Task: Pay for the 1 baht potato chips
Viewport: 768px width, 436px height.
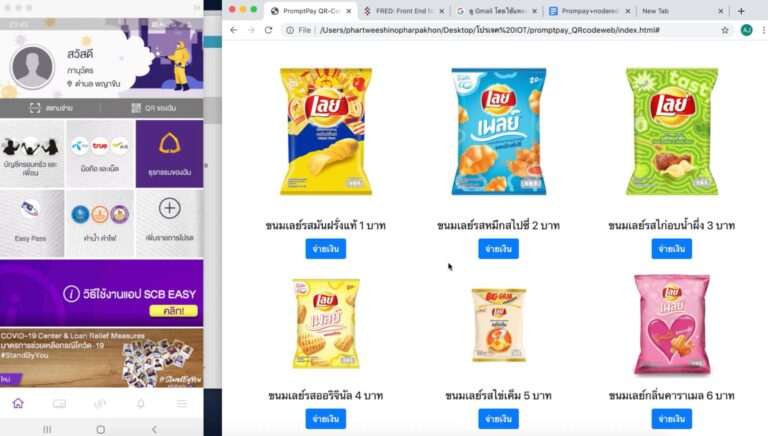Action: [326, 249]
